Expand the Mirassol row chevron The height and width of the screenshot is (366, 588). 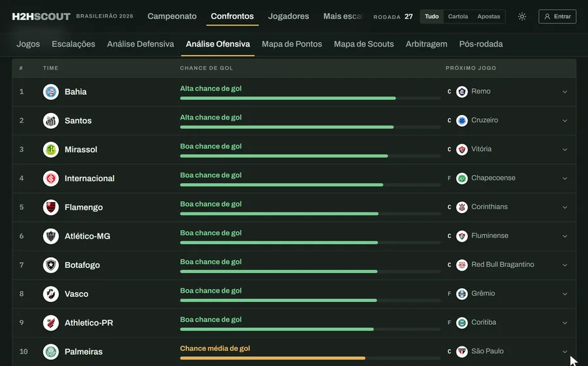coord(564,150)
